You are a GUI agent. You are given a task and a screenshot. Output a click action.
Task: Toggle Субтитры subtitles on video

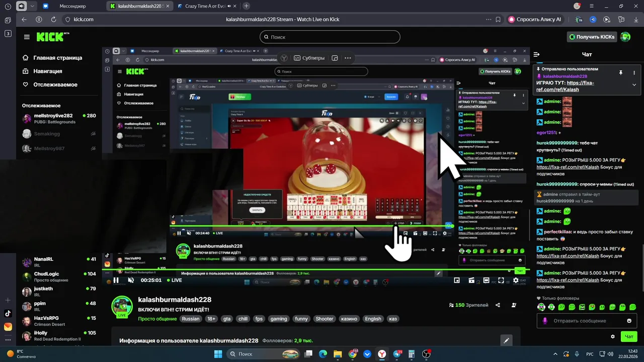tap(309, 58)
